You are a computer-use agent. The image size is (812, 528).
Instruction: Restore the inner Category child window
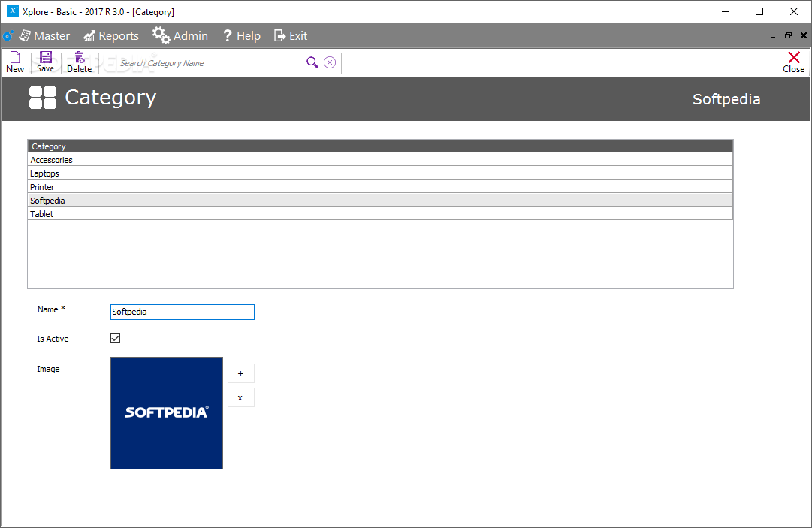[788, 35]
